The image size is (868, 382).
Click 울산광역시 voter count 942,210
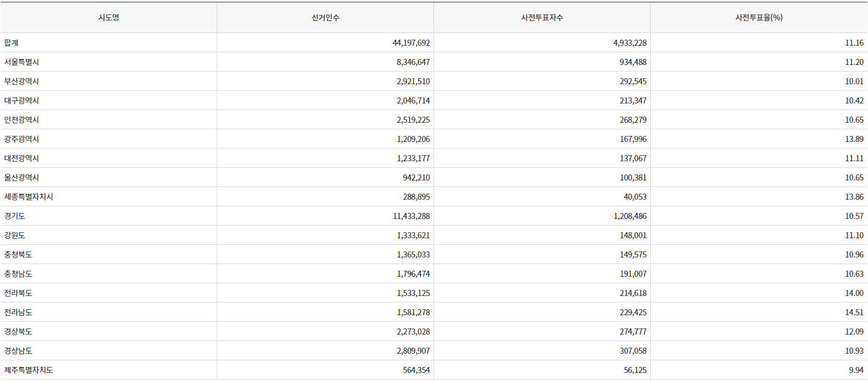pos(416,177)
